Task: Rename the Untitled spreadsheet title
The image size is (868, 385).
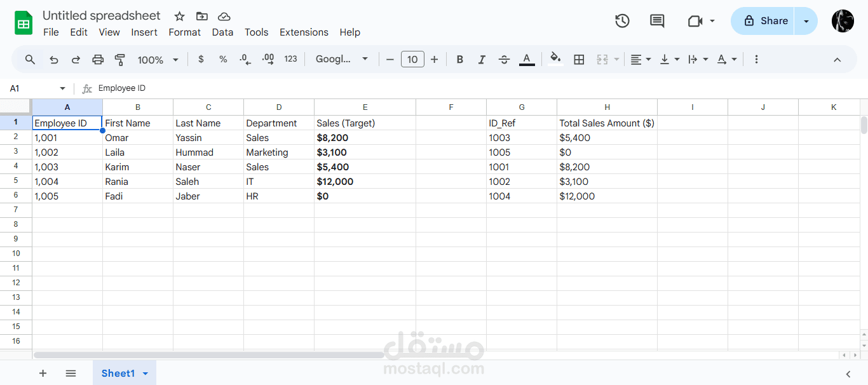Action: pyautogui.click(x=102, y=15)
